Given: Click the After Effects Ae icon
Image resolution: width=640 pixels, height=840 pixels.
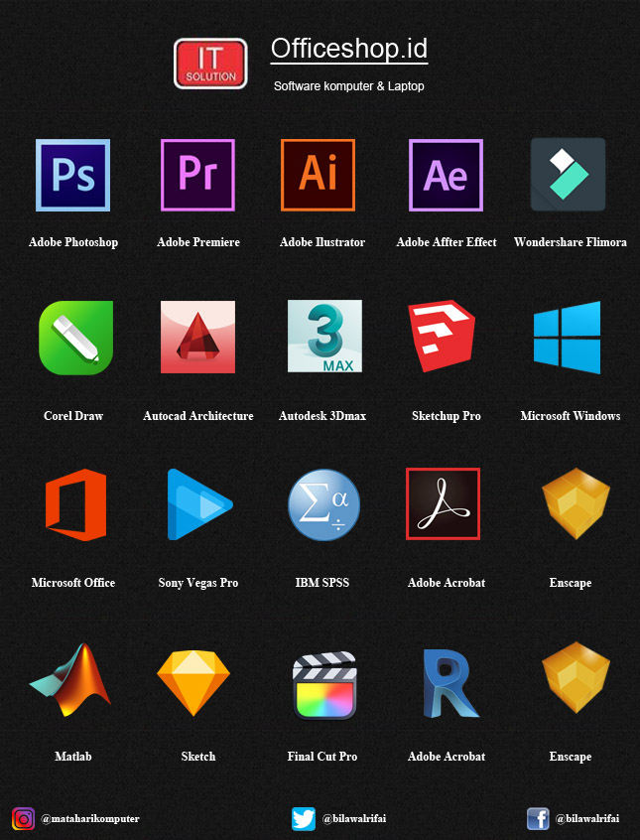Looking at the screenshot, I should (x=446, y=175).
